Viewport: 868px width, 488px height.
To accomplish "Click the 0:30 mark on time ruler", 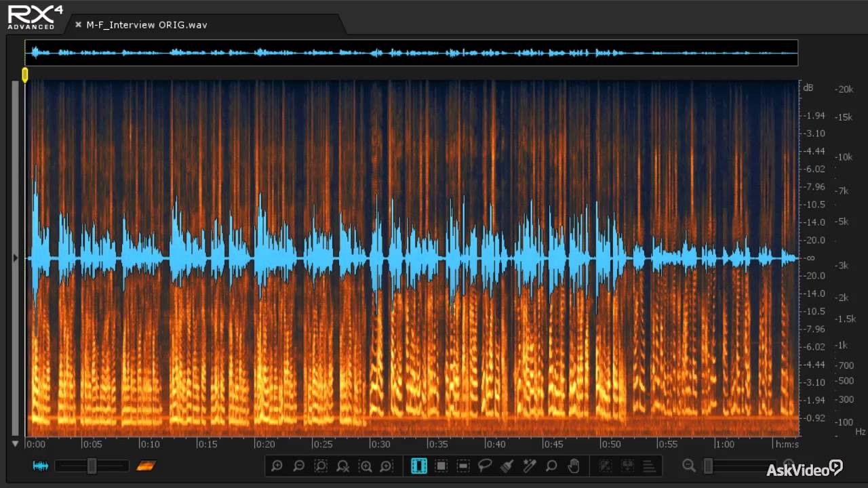I will (x=380, y=445).
